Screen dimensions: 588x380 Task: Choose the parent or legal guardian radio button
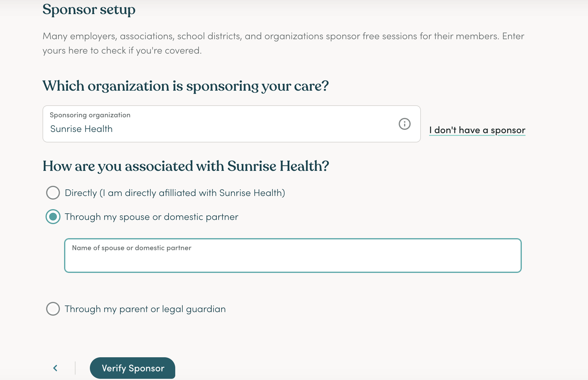(x=53, y=309)
